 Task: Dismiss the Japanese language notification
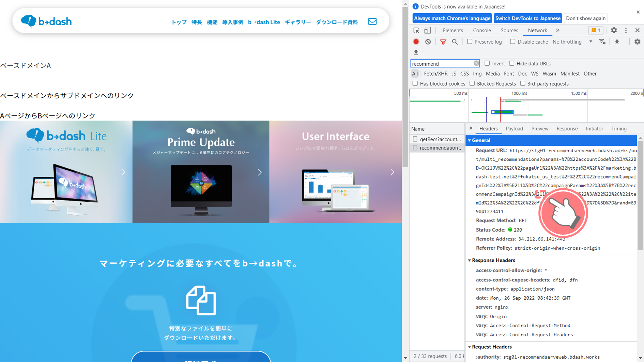click(x=638, y=12)
